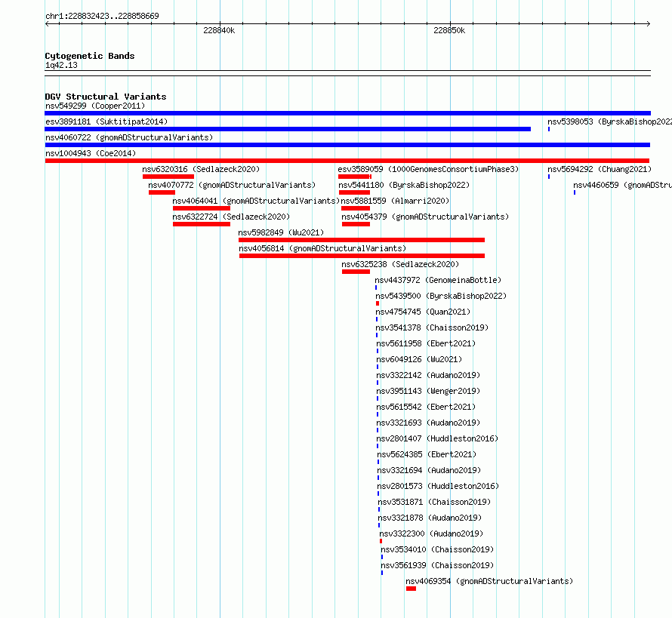Click blue bar of nsv549299
Viewport: 672px width, 618px height.
[347, 113]
